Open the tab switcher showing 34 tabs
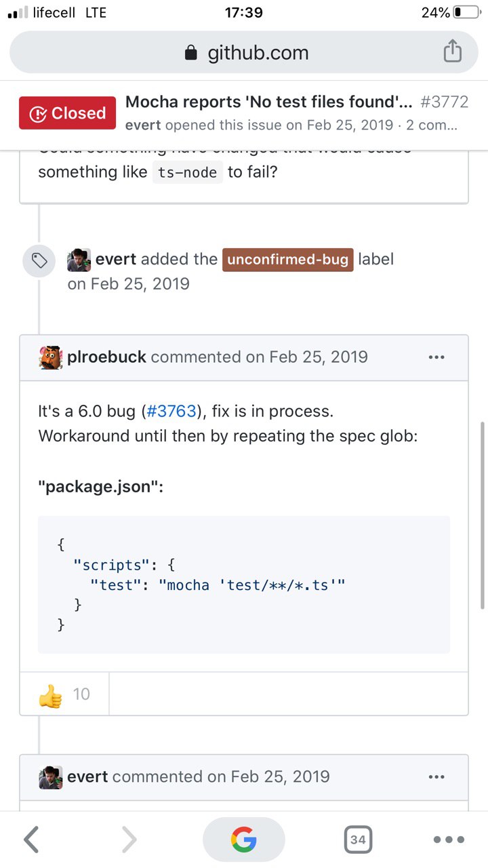 358,840
